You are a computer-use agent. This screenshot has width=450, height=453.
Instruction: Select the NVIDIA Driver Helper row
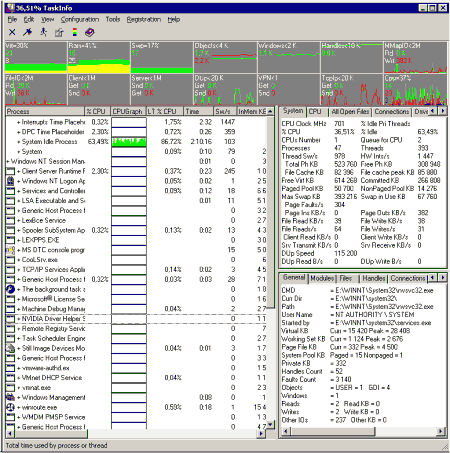click(x=136, y=319)
